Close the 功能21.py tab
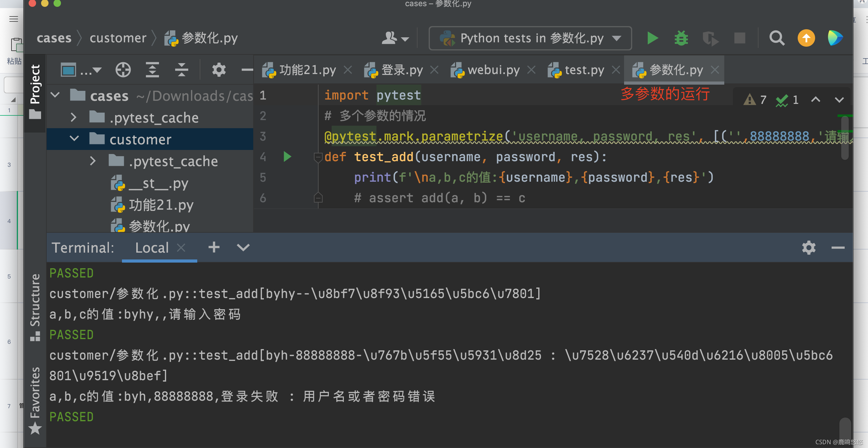 tap(348, 70)
